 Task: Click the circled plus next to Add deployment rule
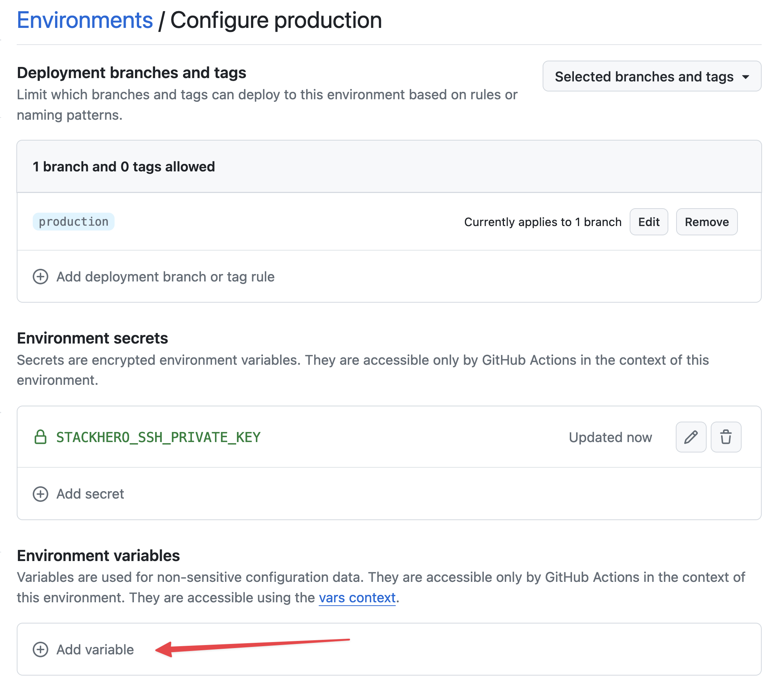coord(40,277)
